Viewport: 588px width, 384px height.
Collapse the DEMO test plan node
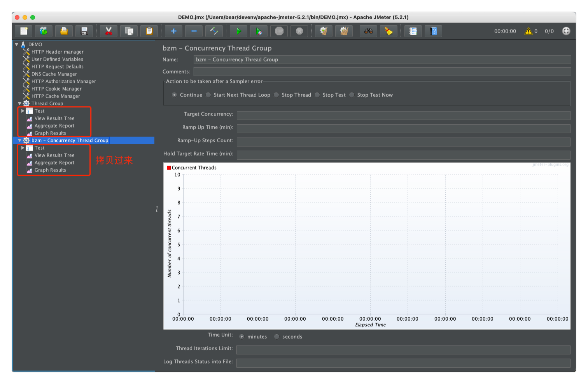(x=17, y=44)
